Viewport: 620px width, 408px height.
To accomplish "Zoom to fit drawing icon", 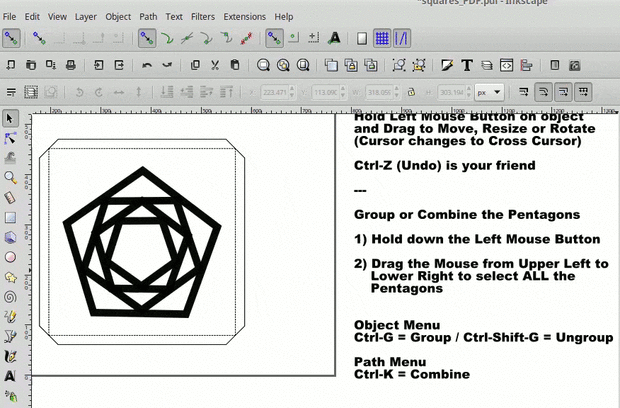I will point(283,65).
